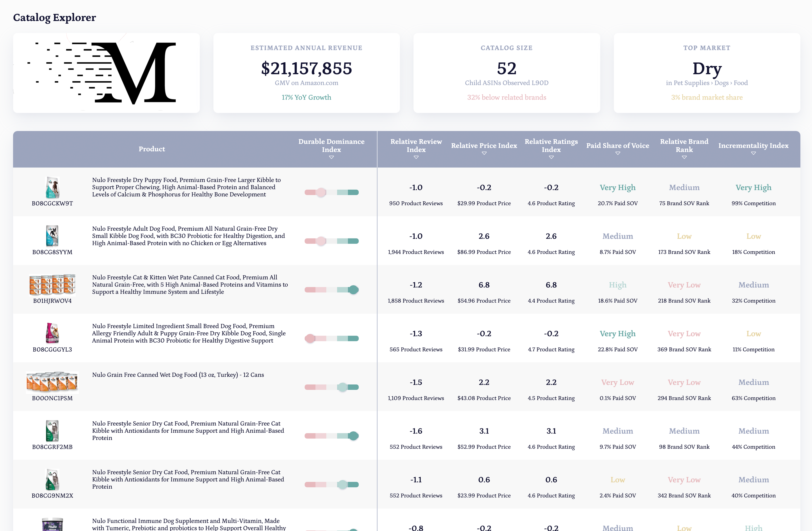
Task: Click $52.99 Product Price cell
Action: pos(484,447)
